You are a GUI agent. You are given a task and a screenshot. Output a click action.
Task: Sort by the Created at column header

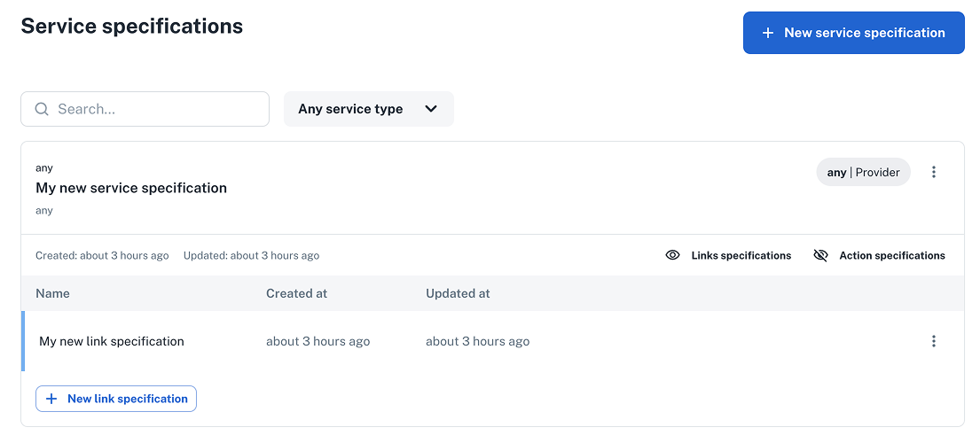pyautogui.click(x=296, y=293)
